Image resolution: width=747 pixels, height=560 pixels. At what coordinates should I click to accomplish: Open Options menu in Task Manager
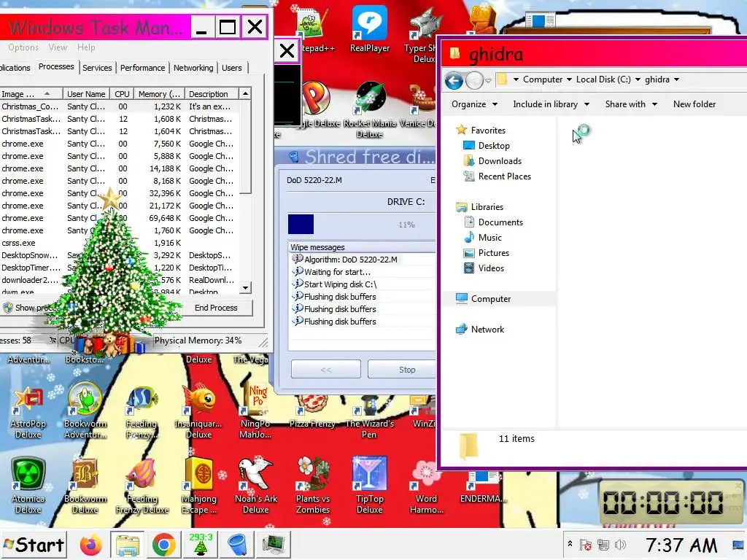tap(23, 47)
